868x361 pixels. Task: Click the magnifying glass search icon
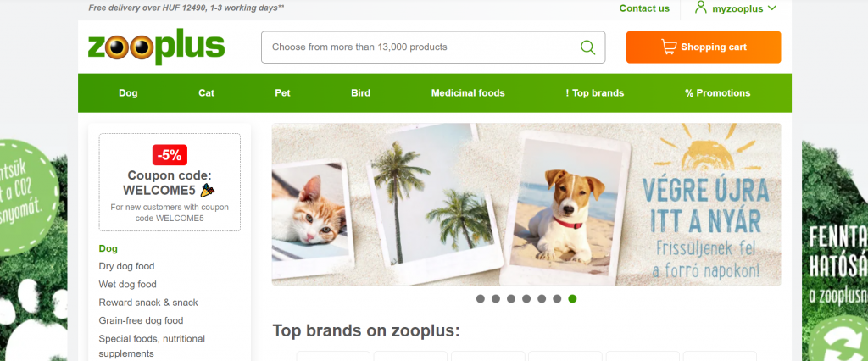point(588,47)
